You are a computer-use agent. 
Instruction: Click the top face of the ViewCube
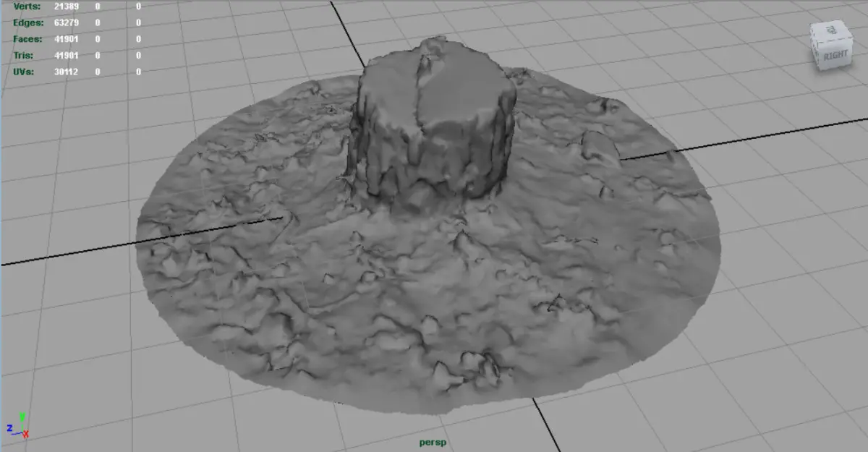point(830,30)
